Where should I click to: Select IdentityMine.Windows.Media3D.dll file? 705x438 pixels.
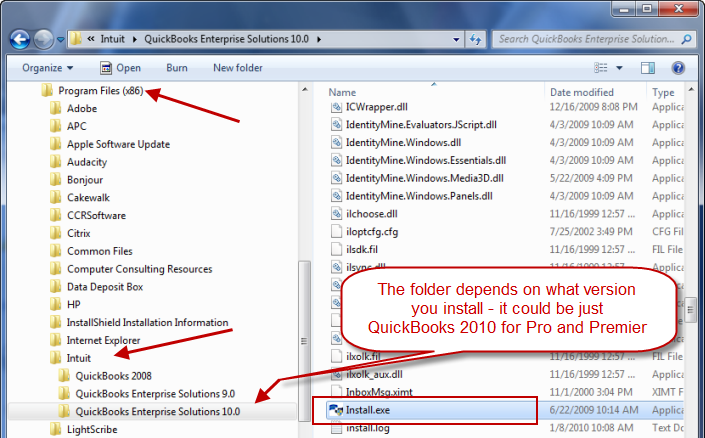point(424,178)
